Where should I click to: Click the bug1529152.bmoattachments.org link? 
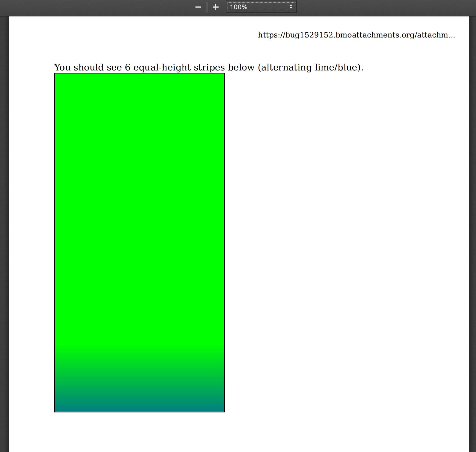click(x=356, y=36)
